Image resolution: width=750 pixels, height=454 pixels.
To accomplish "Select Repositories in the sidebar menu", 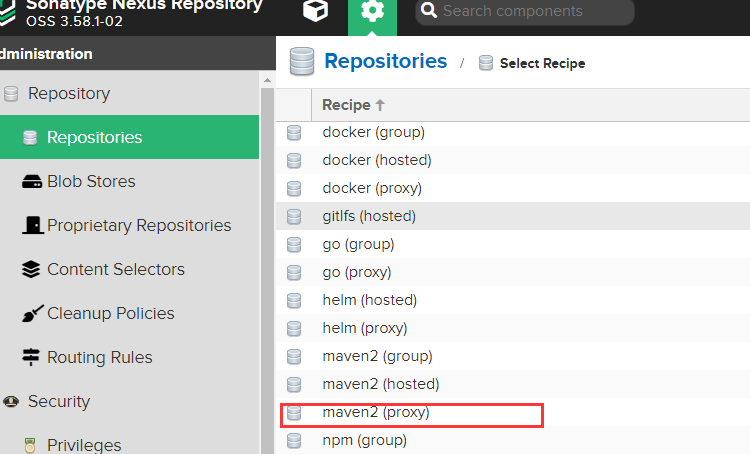I will [94, 138].
